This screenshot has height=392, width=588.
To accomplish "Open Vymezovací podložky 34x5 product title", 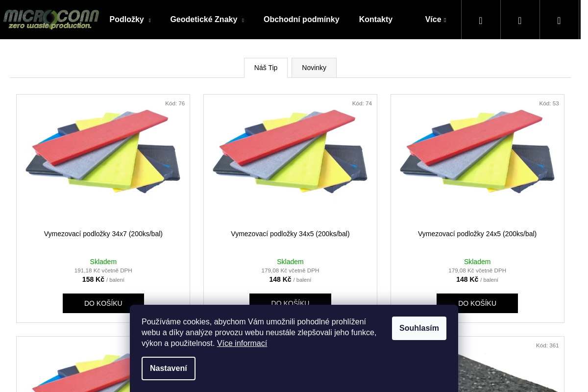I will 290,234.
